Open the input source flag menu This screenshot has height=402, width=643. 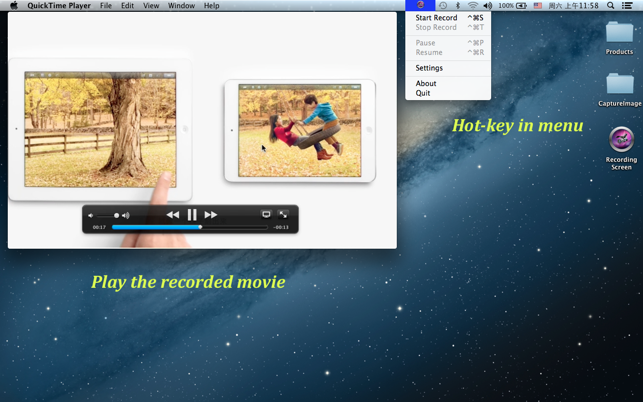[538, 5]
